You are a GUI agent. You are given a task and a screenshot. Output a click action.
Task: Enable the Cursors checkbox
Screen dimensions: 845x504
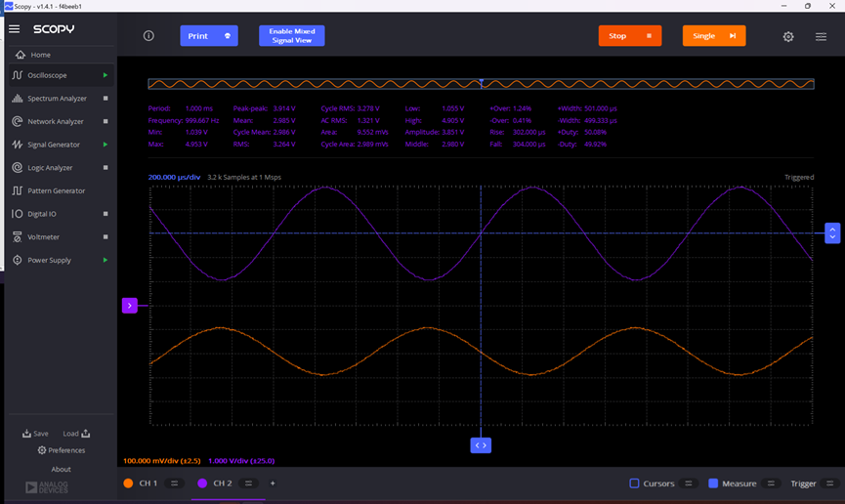634,483
